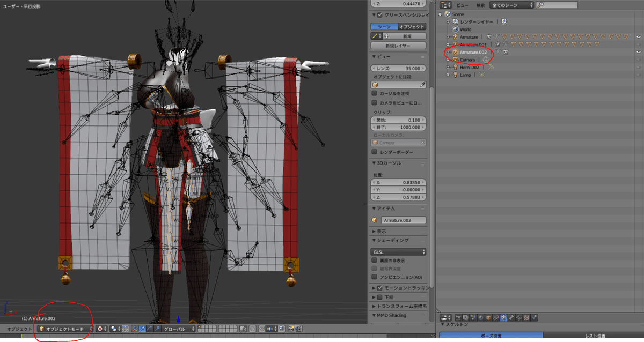Enable the 'レンダーボーダー' checkbox
This screenshot has height=342, width=644.
click(x=375, y=152)
